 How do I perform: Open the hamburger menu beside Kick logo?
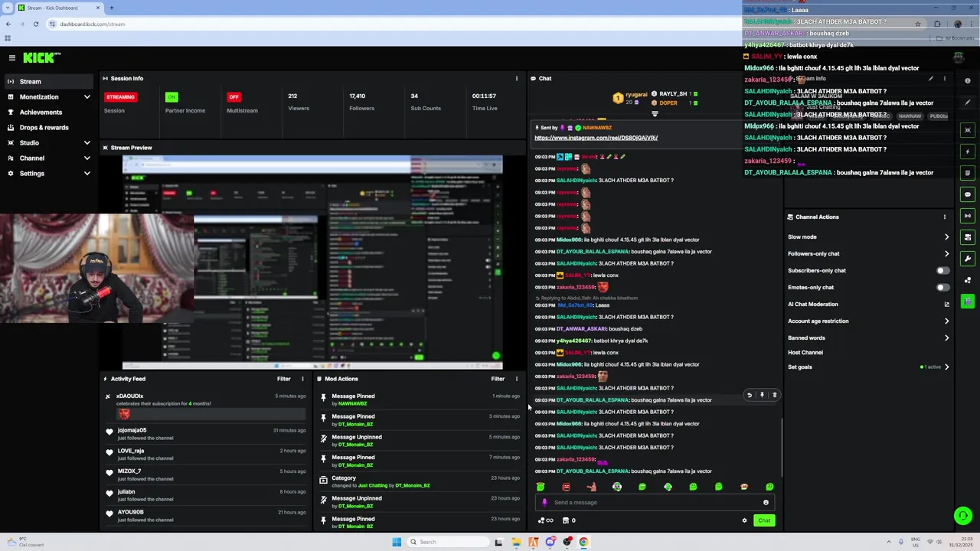[x=12, y=57]
